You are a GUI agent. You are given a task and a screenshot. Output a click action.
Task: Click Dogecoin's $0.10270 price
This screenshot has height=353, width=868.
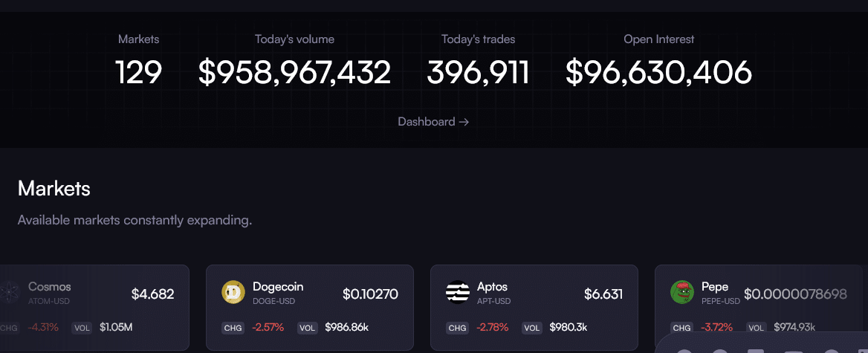click(x=370, y=294)
